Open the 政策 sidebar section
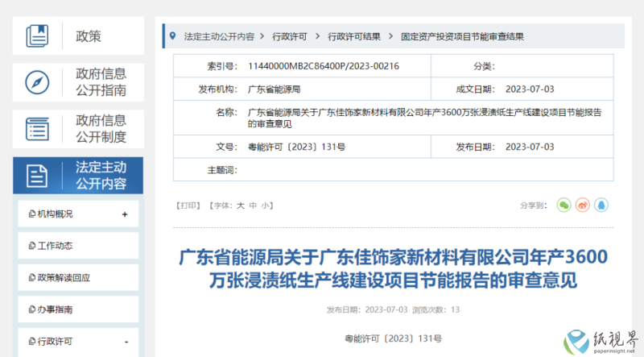 pos(78,35)
